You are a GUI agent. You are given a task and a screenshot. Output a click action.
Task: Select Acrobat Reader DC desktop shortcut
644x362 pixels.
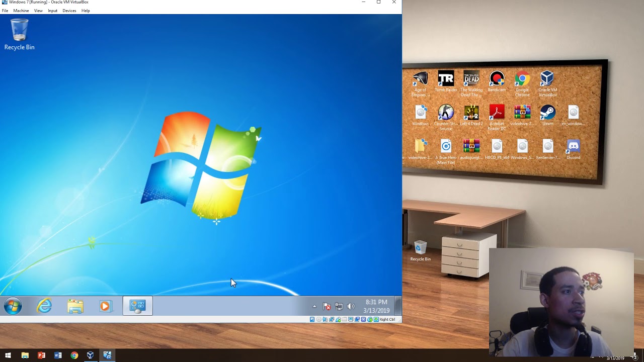(497, 118)
